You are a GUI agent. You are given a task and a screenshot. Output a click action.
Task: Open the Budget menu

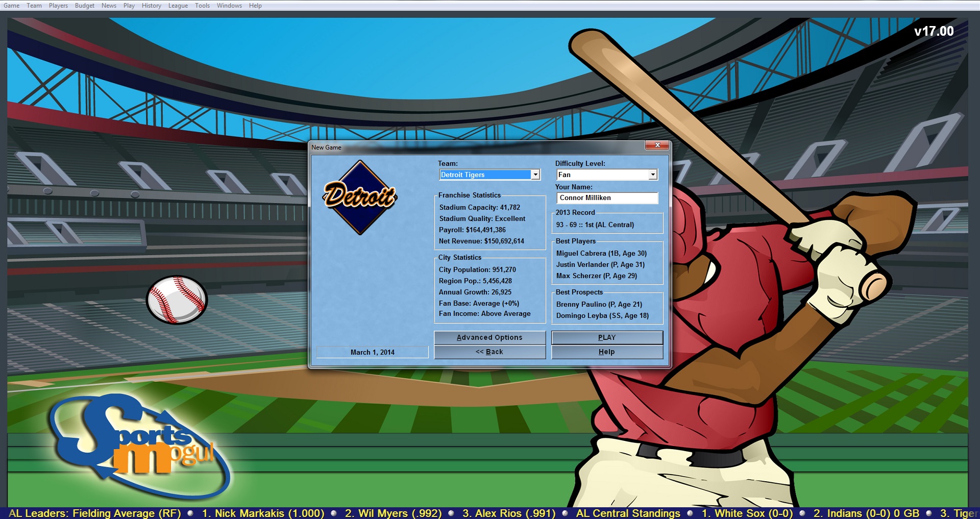point(84,5)
